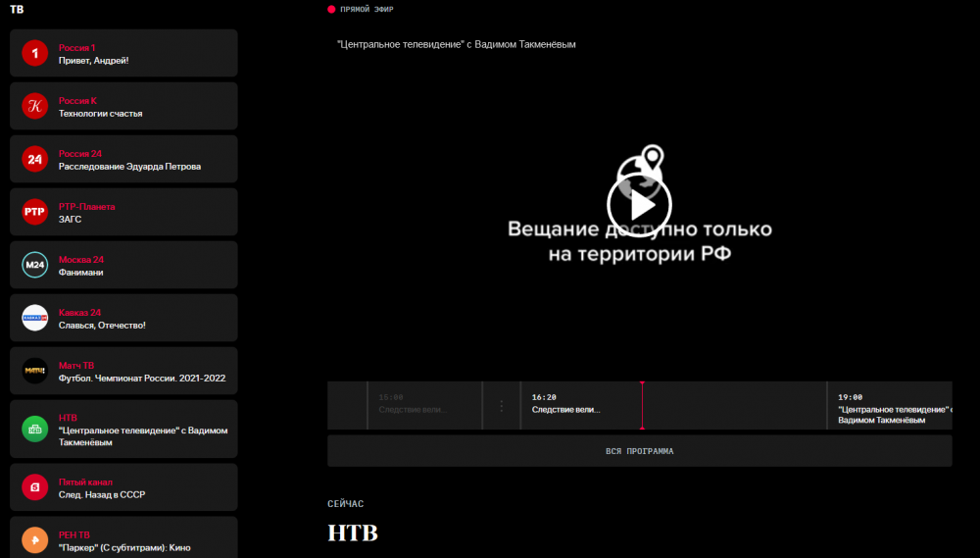Click the ТВ heading at top left

tap(17, 10)
